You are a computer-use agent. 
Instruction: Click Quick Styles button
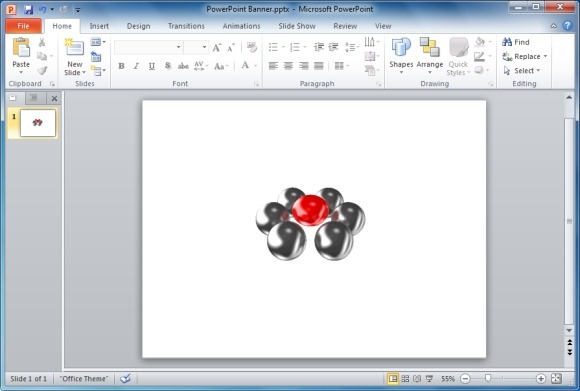point(458,57)
